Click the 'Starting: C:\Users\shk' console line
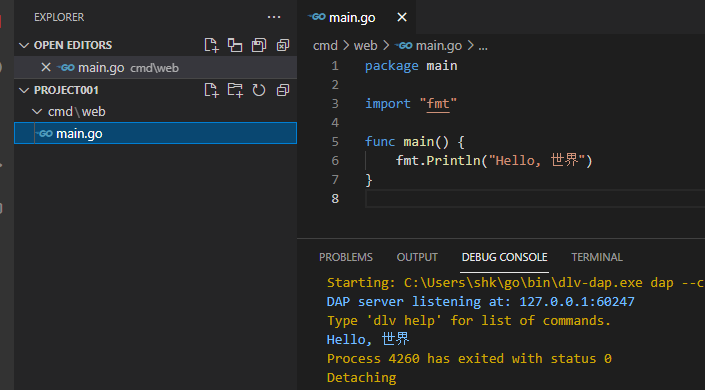 [x=515, y=282]
